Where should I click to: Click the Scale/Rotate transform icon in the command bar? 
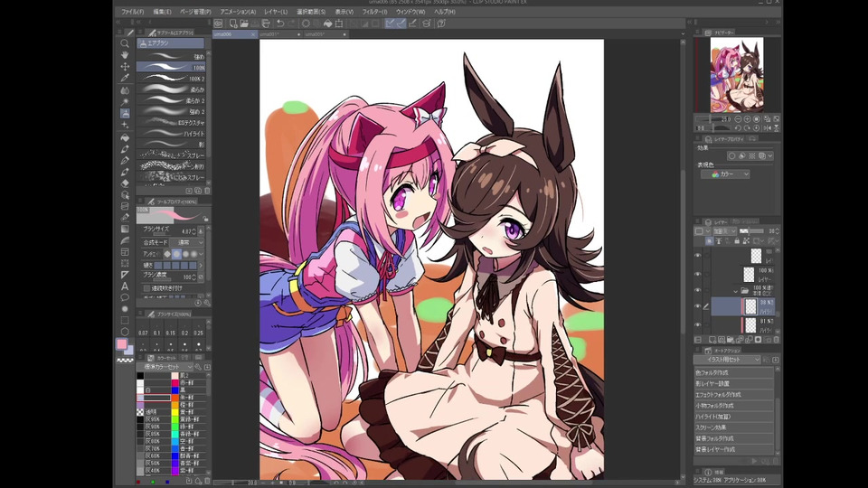pos(339,23)
